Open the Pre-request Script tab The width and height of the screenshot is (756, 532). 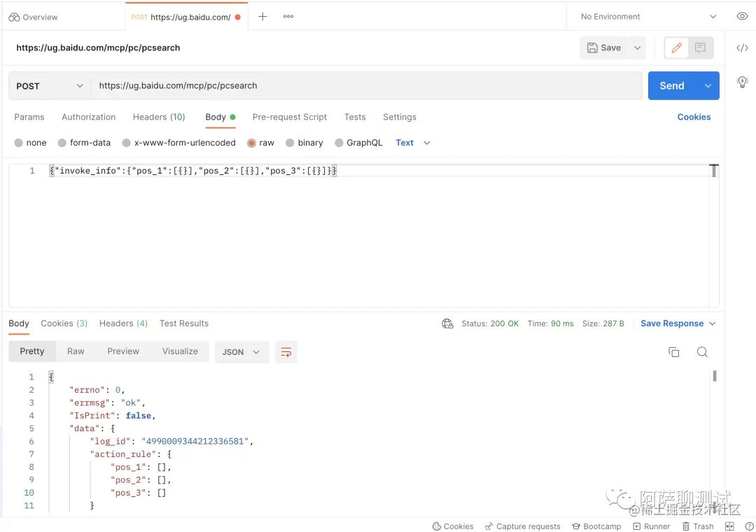(290, 117)
